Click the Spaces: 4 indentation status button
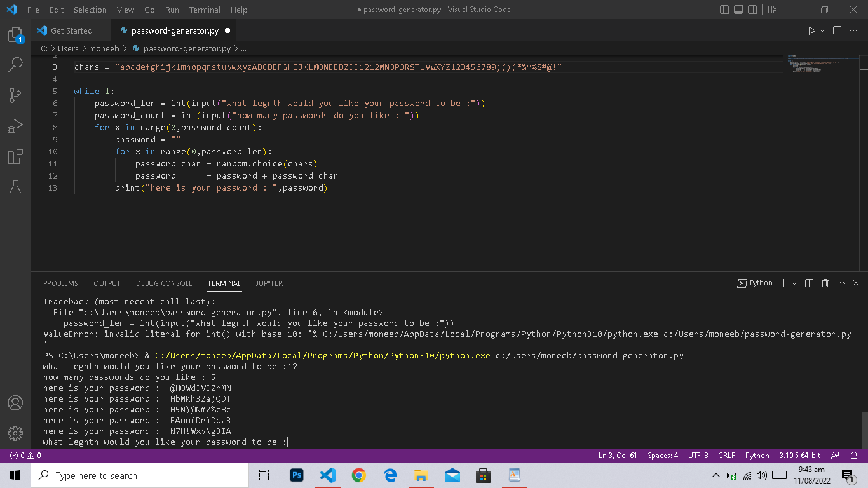 tap(663, 456)
